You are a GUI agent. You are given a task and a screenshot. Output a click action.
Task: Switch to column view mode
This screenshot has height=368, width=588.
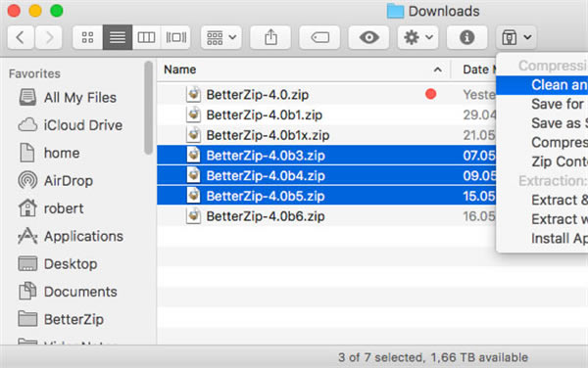tap(146, 37)
